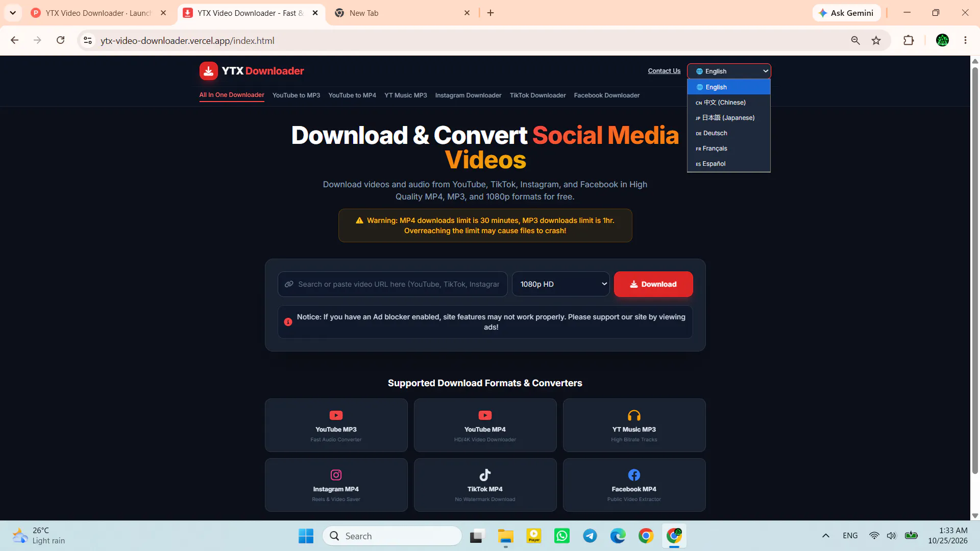Open the Facebook MP4 card
This screenshot has height=551, width=980.
(634, 485)
